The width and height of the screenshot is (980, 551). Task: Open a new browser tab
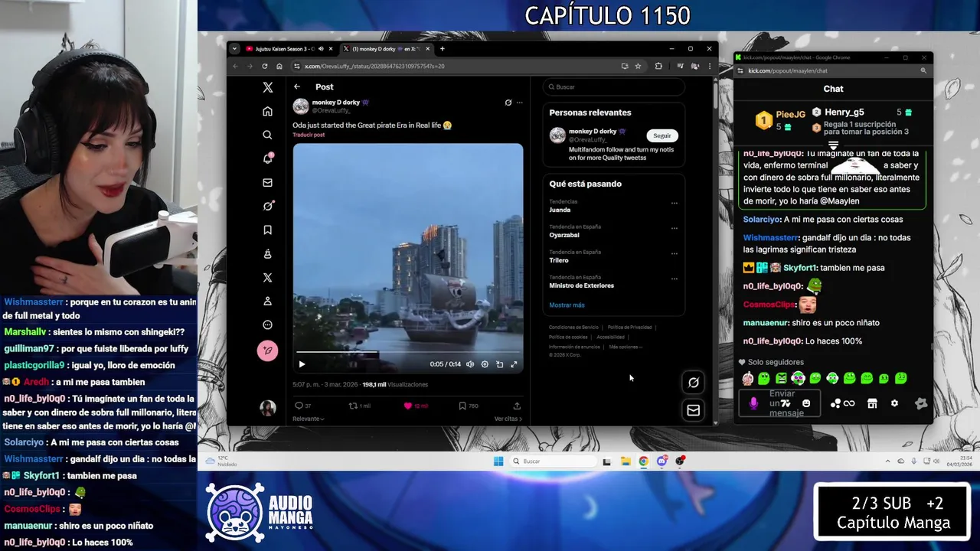point(442,49)
